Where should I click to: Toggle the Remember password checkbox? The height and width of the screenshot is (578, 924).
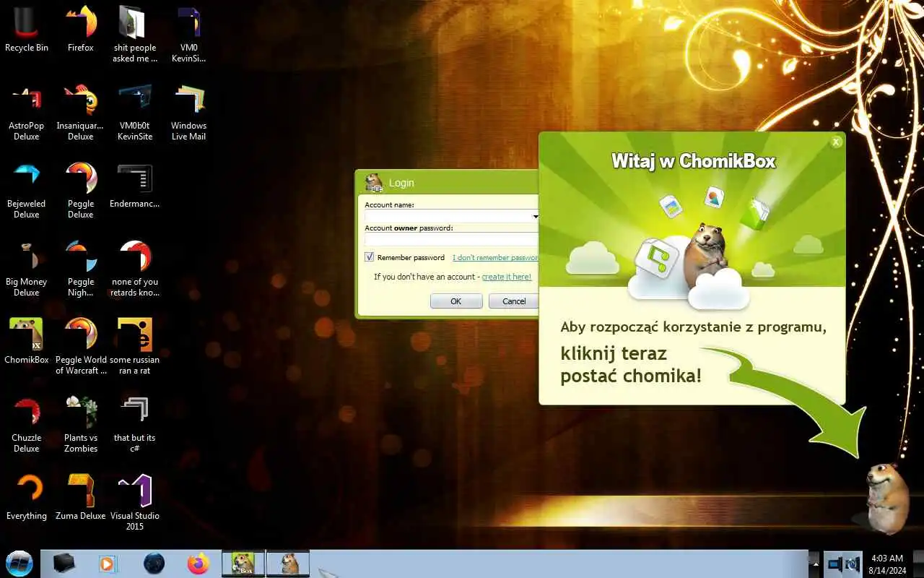(x=369, y=257)
